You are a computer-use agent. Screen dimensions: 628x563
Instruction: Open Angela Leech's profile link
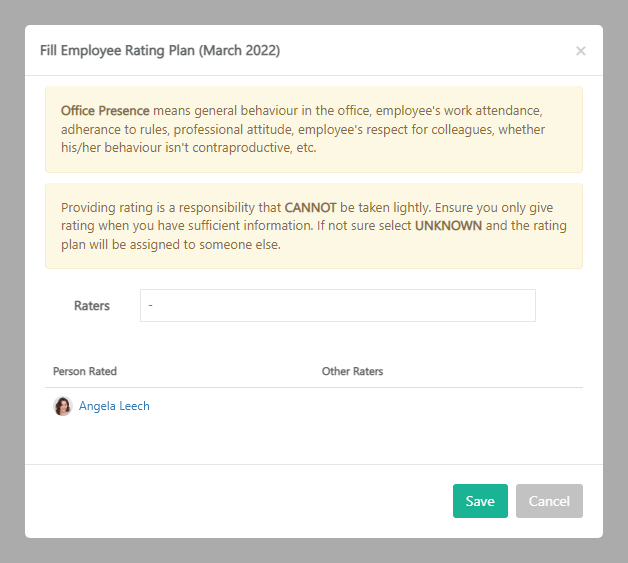[x=114, y=406]
